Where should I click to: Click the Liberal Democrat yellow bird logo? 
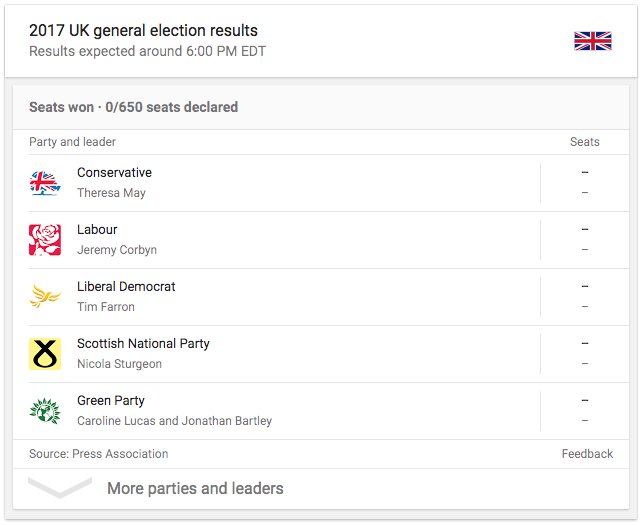[x=45, y=297]
